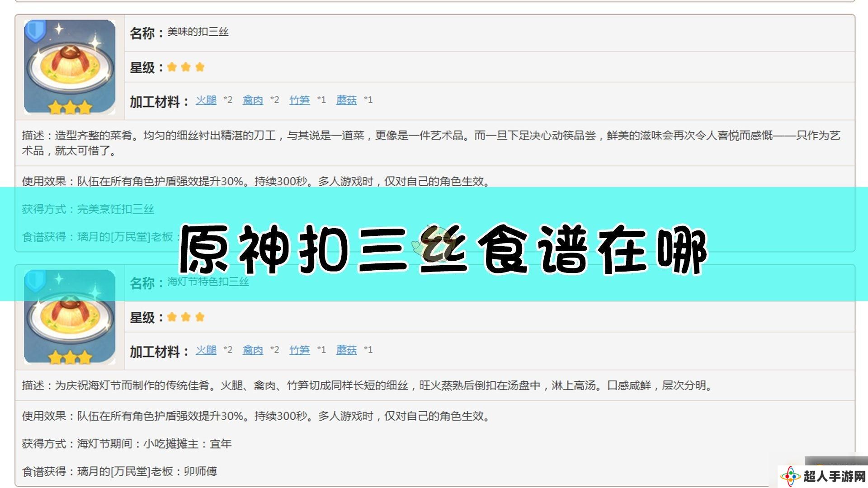Click 使用效果 text in 海灯节特色扣三丝 card
The width and height of the screenshot is (868, 488).
[257, 416]
